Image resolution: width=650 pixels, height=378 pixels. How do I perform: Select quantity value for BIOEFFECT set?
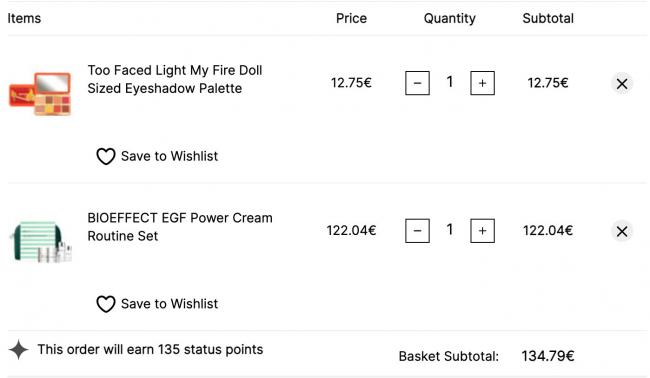click(x=449, y=230)
